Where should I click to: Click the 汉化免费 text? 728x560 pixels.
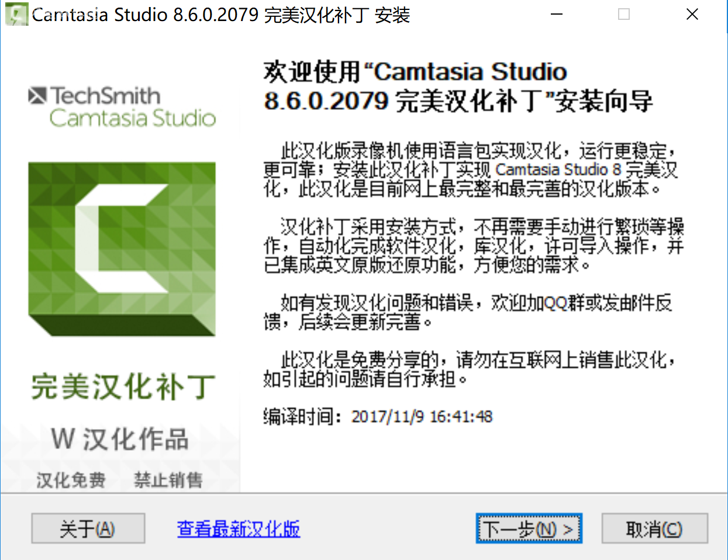click(x=71, y=480)
